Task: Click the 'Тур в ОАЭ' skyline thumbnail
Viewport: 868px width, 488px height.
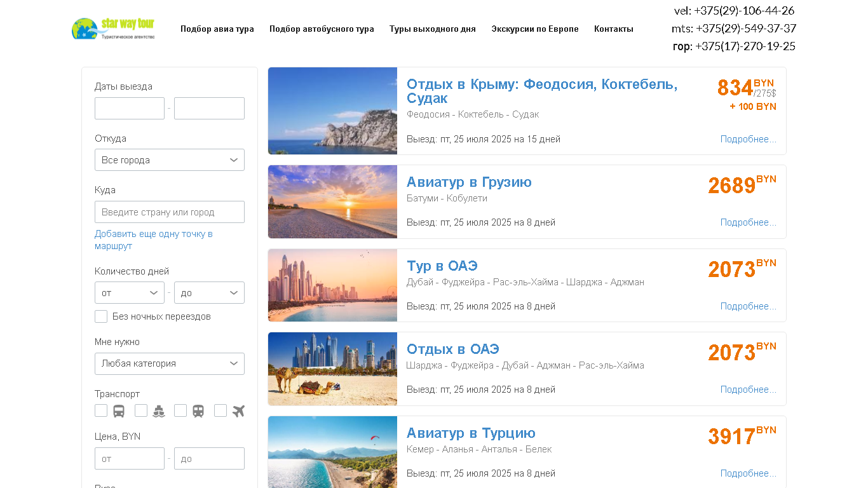Action: [332, 285]
